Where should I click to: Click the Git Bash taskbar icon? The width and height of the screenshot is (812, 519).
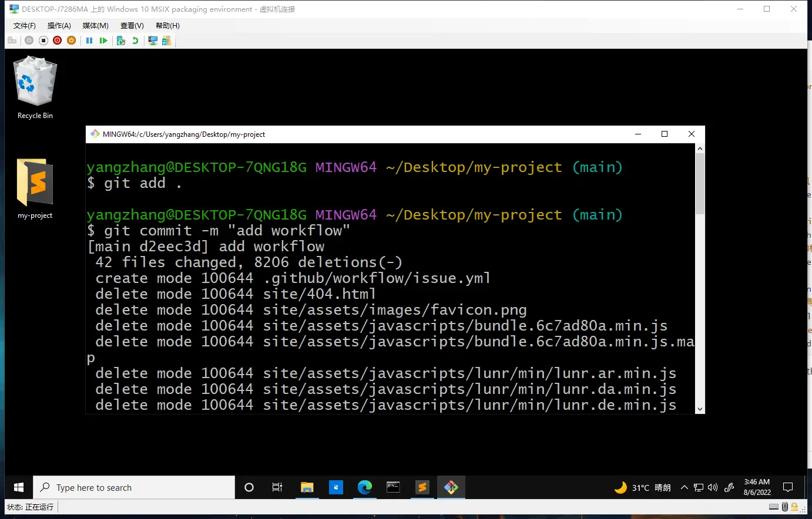[451, 487]
